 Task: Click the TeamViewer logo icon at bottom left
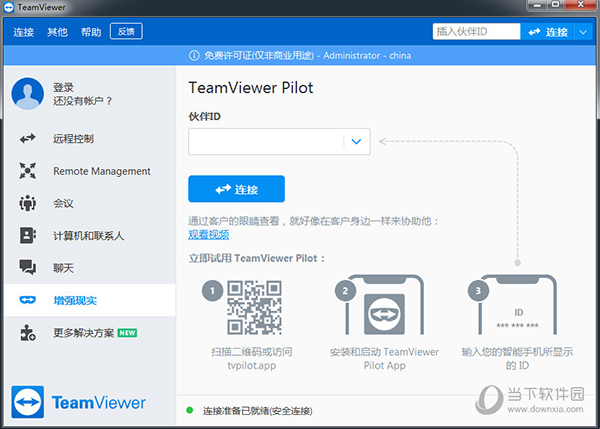pos(28,402)
